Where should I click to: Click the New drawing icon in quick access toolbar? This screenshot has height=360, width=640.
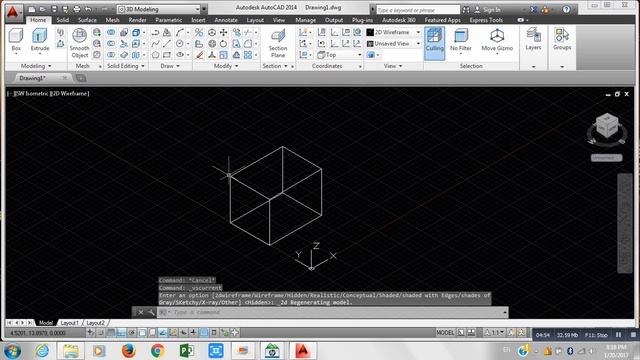(x=32, y=9)
